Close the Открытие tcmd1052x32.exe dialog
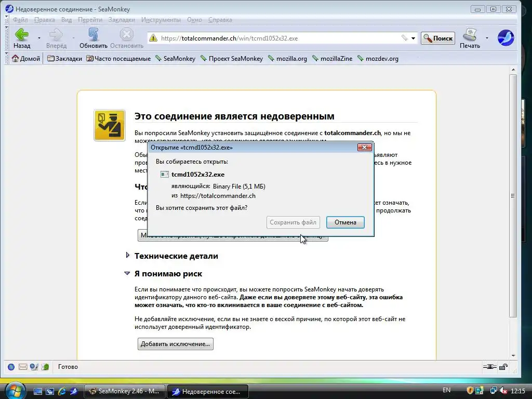The image size is (532, 399). pyautogui.click(x=364, y=147)
